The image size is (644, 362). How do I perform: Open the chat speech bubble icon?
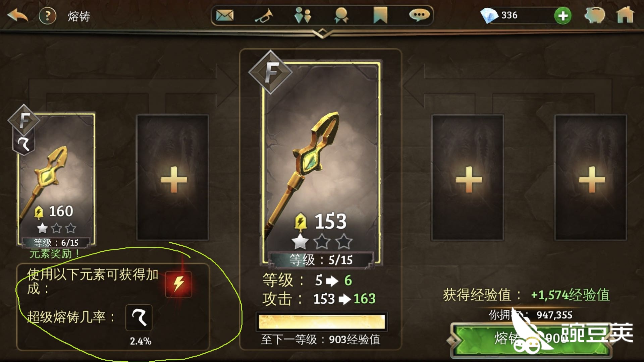pyautogui.click(x=419, y=15)
